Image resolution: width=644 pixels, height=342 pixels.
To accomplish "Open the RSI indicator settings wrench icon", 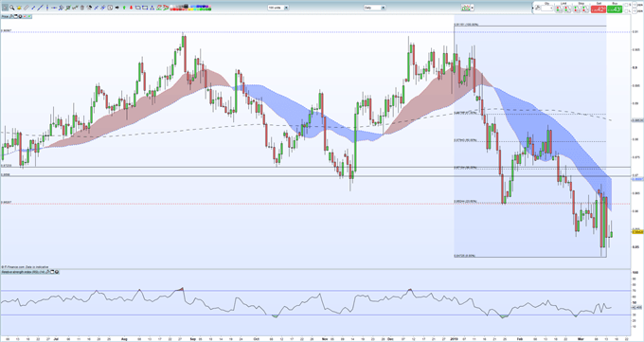I will point(47,272).
